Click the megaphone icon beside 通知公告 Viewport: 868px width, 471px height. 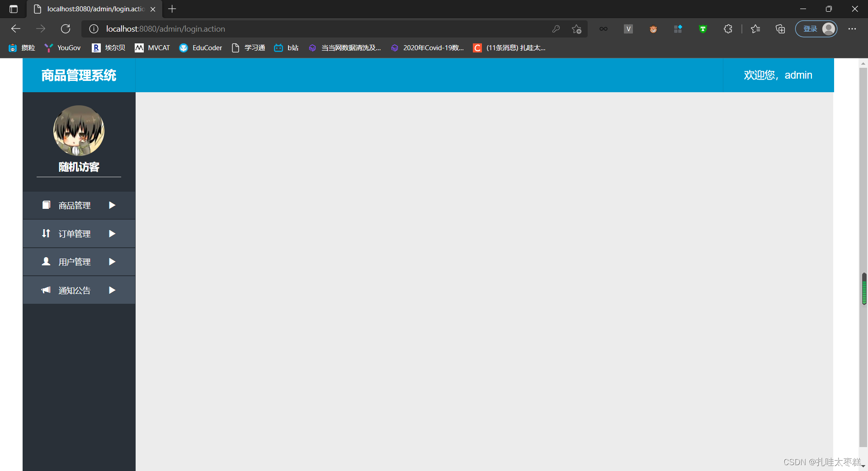[x=46, y=290]
